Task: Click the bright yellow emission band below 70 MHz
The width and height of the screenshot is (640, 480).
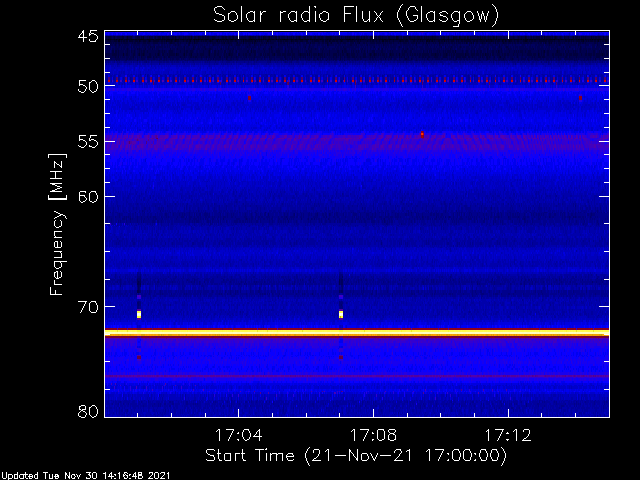Action: [357, 333]
